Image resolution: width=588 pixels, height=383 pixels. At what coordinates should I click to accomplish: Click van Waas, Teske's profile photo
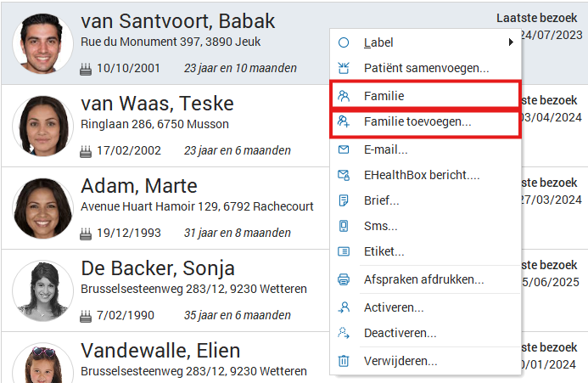tap(42, 126)
